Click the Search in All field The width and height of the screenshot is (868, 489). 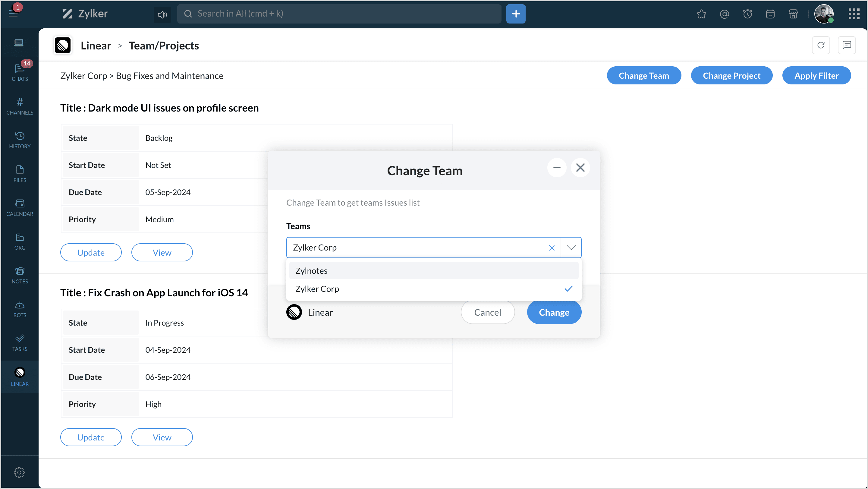(x=339, y=14)
